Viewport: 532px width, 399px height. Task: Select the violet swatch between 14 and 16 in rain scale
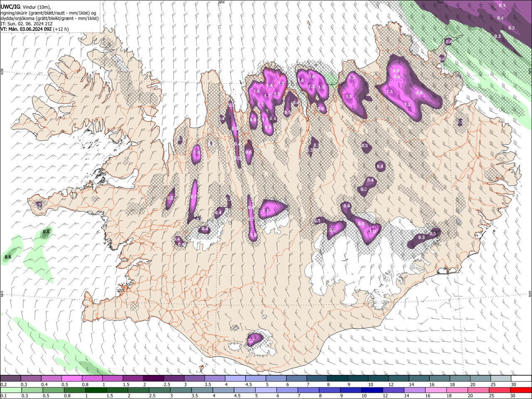(x=415, y=390)
